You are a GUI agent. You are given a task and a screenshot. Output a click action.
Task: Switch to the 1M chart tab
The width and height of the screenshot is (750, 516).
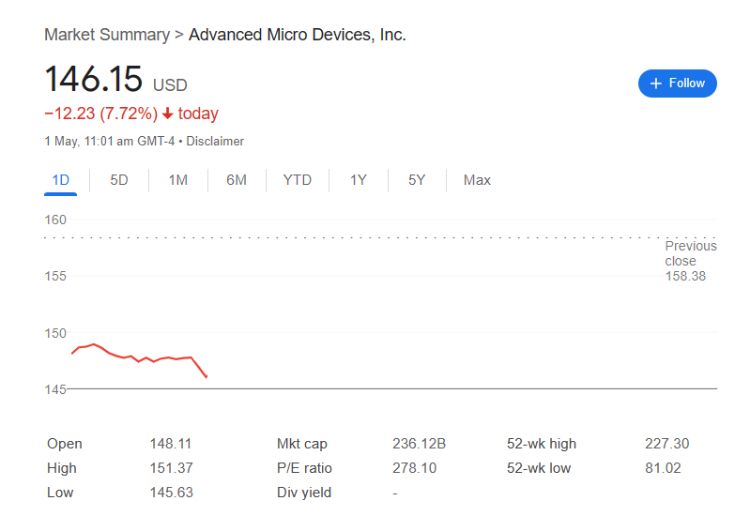pos(178,180)
